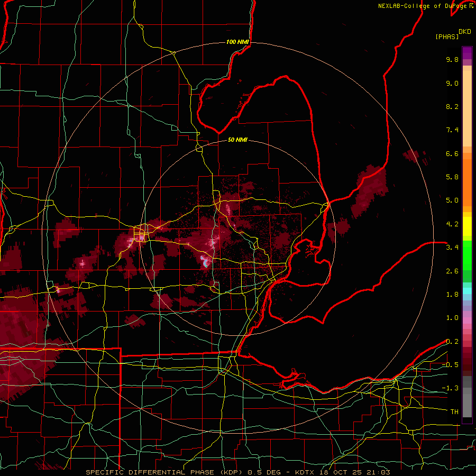Click the 1.8 value on the color scale
The image size is (476, 476).
(452, 295)
